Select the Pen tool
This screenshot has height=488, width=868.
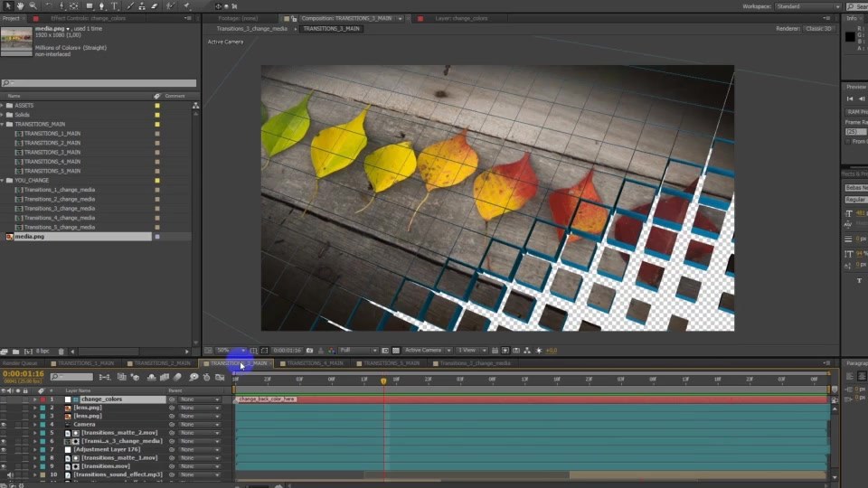(102, 6)
